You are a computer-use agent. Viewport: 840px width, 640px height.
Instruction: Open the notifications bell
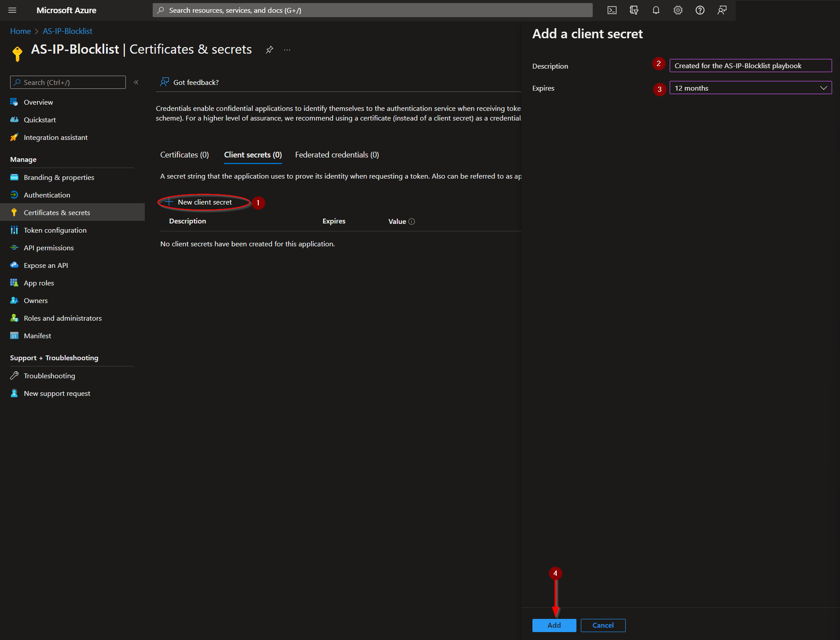pyautogui.click(x=656, y=10)
